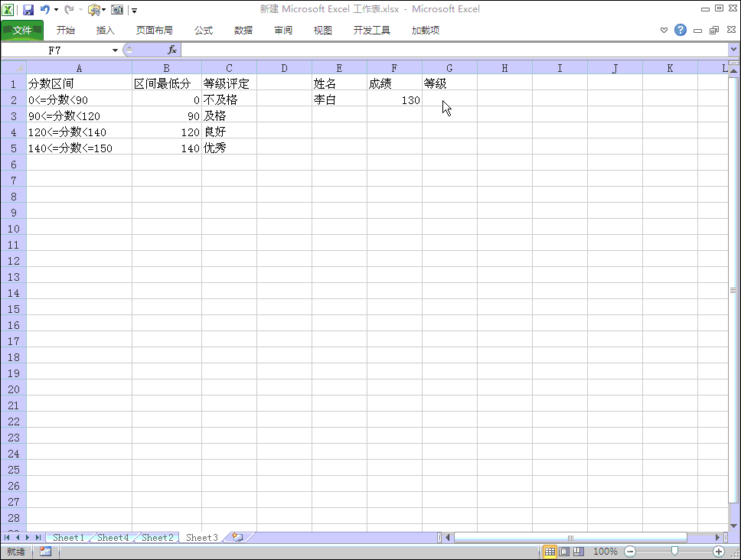
Task: Switch to Normal view in status bar
Action: coord(550,551)
